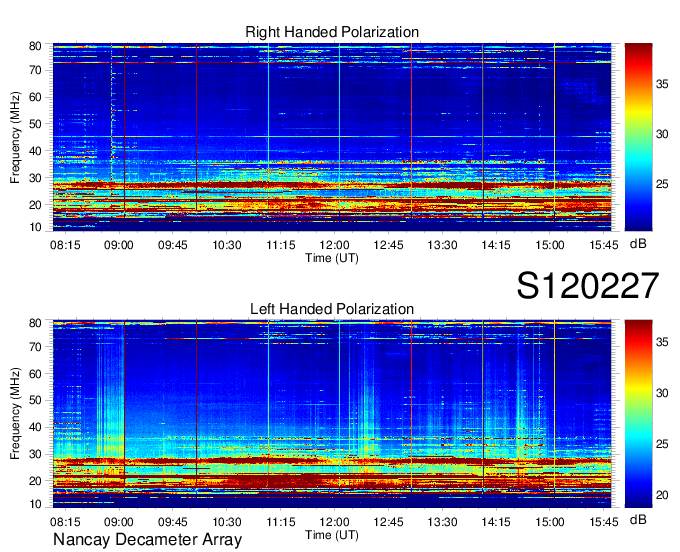Click 70 MHz tick of Right Handed plot
Screen dimensions: 680x552
coord(35,70)
